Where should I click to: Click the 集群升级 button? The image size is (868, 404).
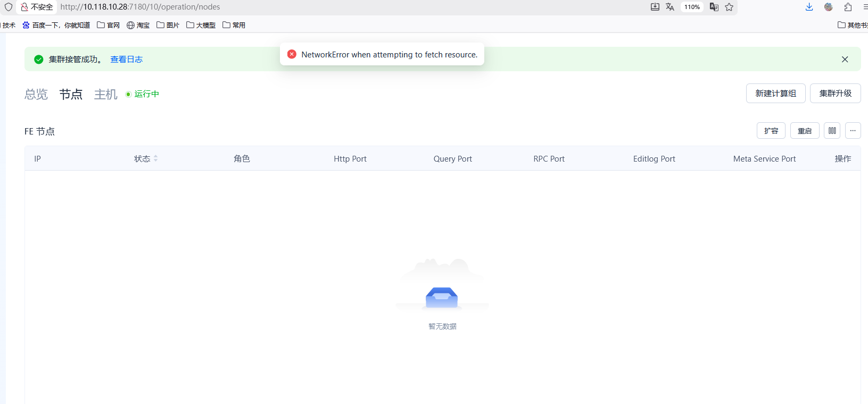pyautogui.click(x=835, y=94)
